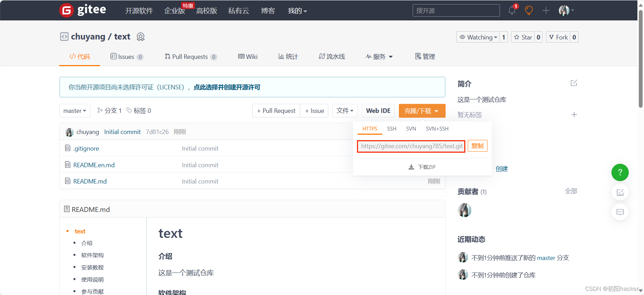View tags via 标签 0
This screenshot has width=644, height=295.
tap(139, 111)
